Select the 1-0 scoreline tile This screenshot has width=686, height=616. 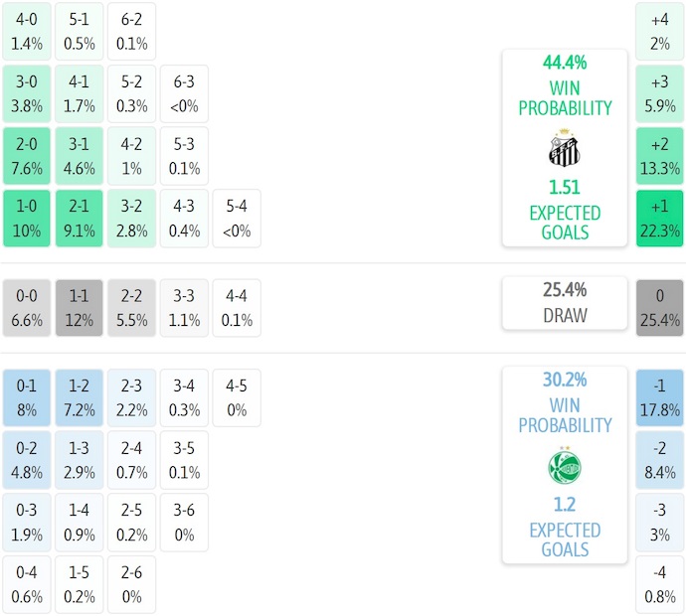click(27, 219)
